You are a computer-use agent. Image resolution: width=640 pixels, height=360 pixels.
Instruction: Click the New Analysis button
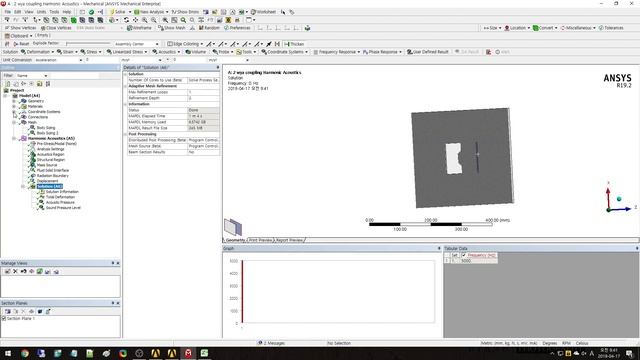click(151, 12)
